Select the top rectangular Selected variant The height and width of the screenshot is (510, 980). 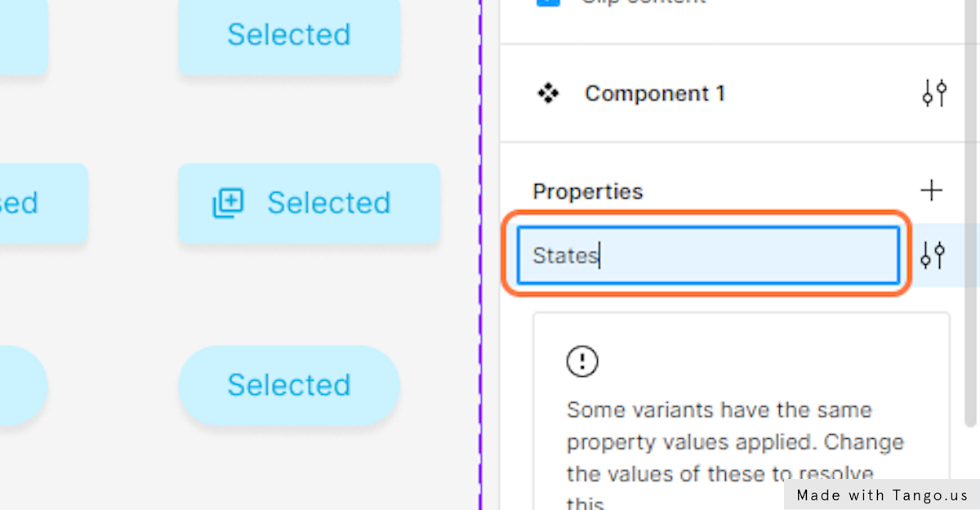(x=289, y=37)
